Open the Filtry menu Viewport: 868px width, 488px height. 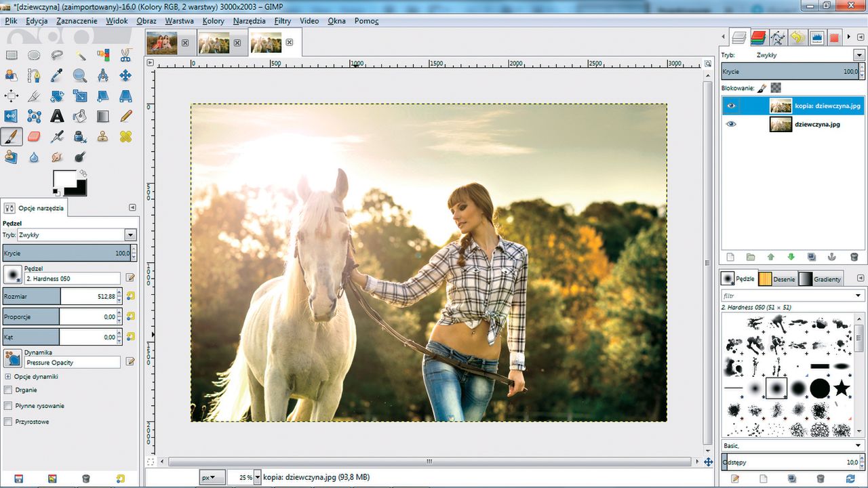click(x=283, y=21)
